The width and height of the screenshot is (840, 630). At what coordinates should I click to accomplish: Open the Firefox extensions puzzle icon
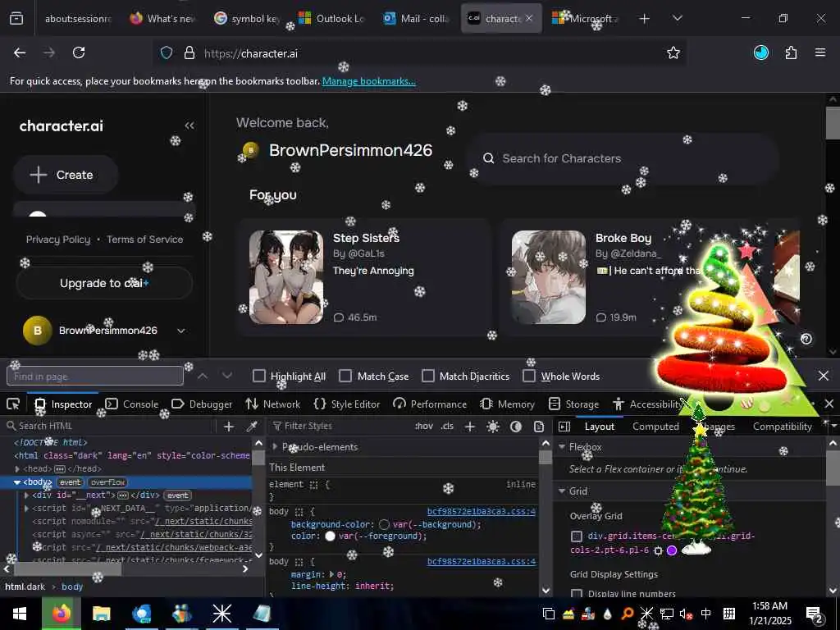click(x=791, y=52)
